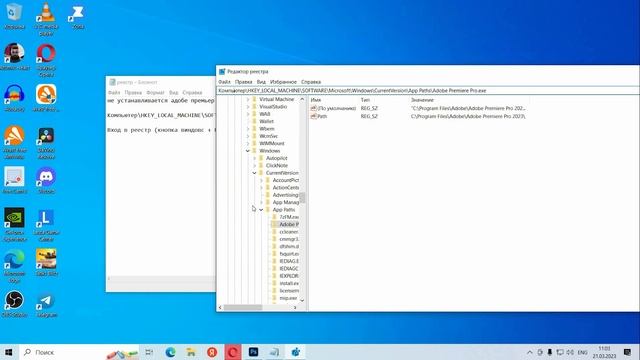The height and width of the screenshot is (360, 640).
Task: Collapse the CurrentVersion registry key
Action: 254,173
